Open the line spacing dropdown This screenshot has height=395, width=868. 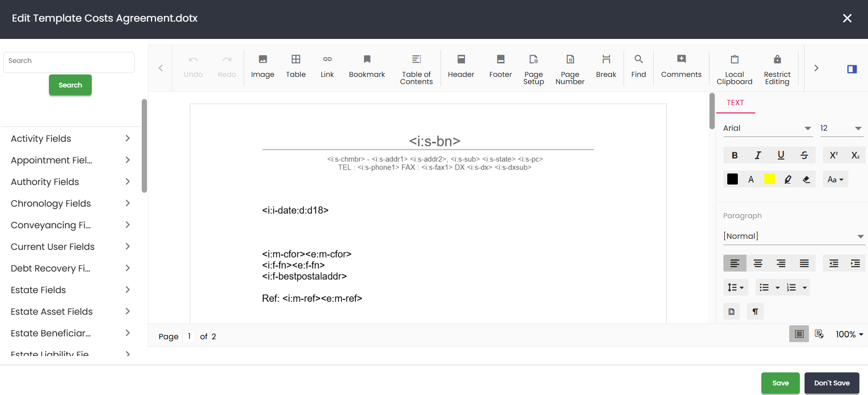(x=735, y=287)
